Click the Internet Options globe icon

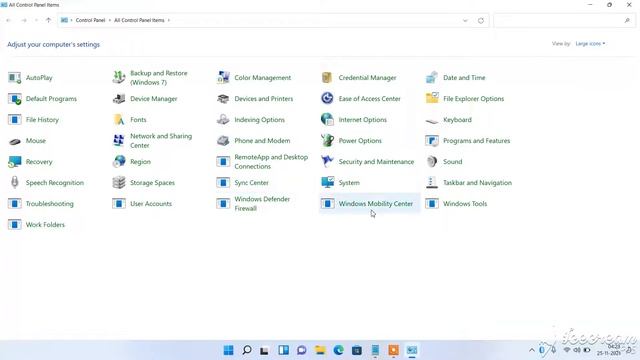click(327, 120)
